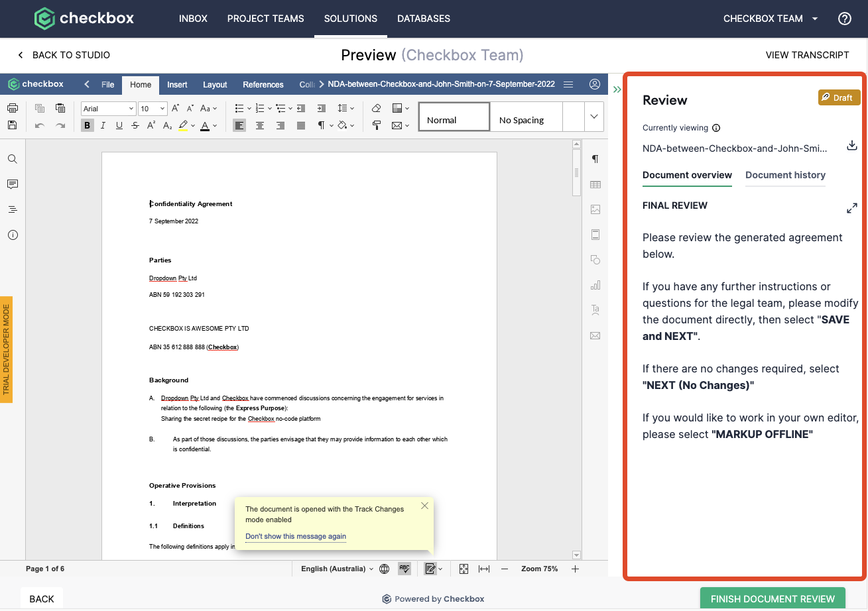Open header and footer settings icon
This screenshot has height=611, width=868.
(x=595, y=235)
